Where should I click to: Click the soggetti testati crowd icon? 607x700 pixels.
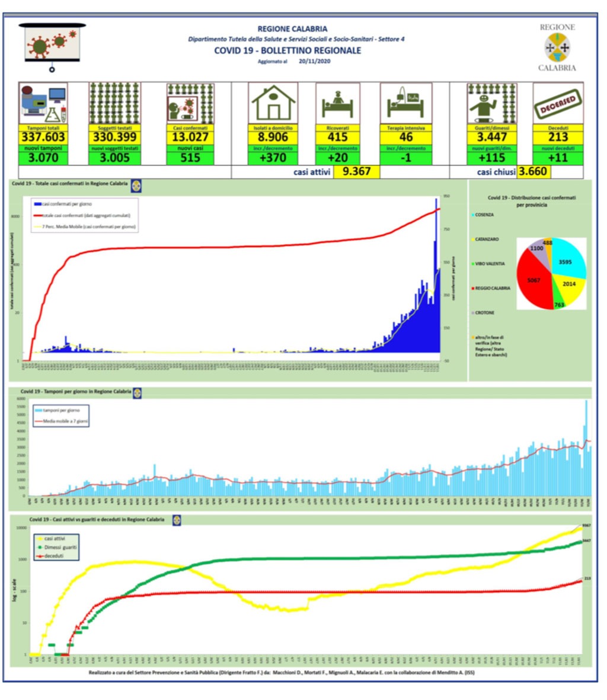(115, 103)
